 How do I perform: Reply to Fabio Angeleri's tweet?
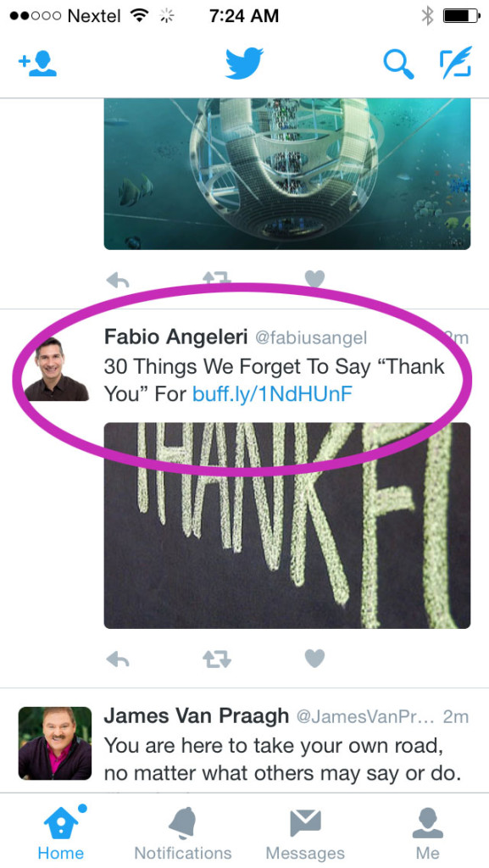pos(118,659)
